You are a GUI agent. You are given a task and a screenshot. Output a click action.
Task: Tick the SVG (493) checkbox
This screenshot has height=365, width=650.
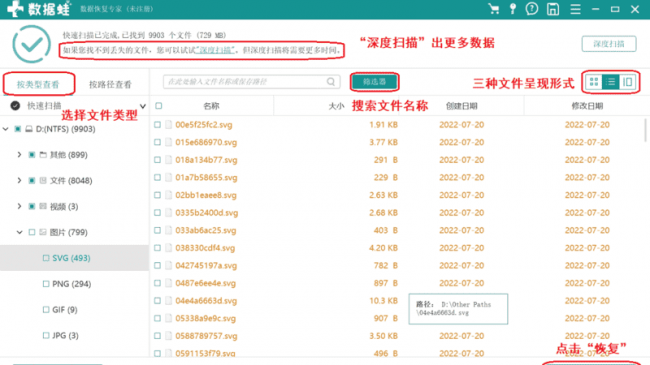click(x=46, y=258)
